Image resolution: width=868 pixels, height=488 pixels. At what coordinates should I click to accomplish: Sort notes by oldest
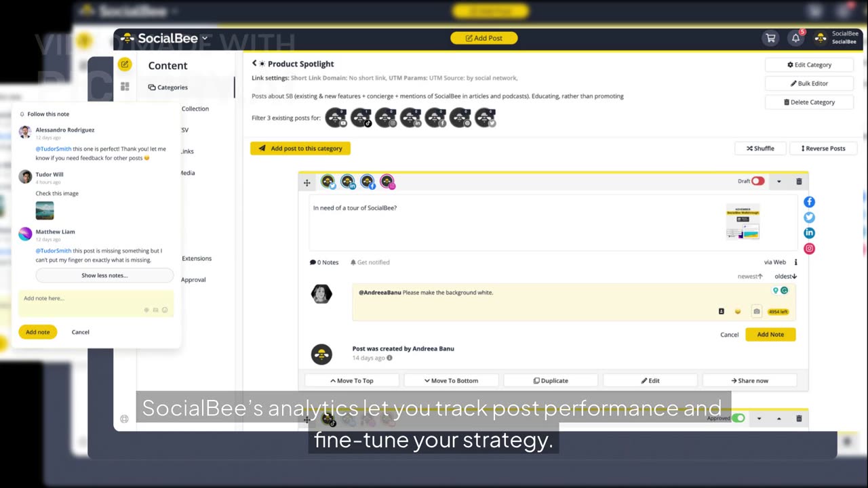786,277
